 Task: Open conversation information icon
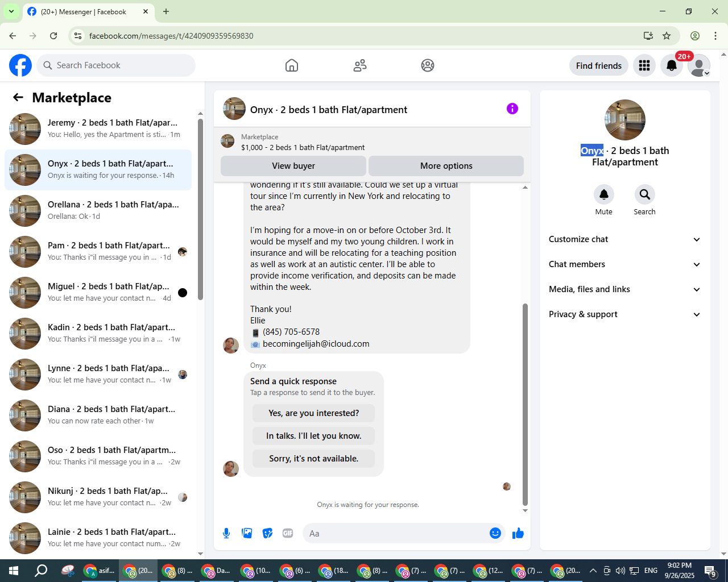[x=512, y=109]
